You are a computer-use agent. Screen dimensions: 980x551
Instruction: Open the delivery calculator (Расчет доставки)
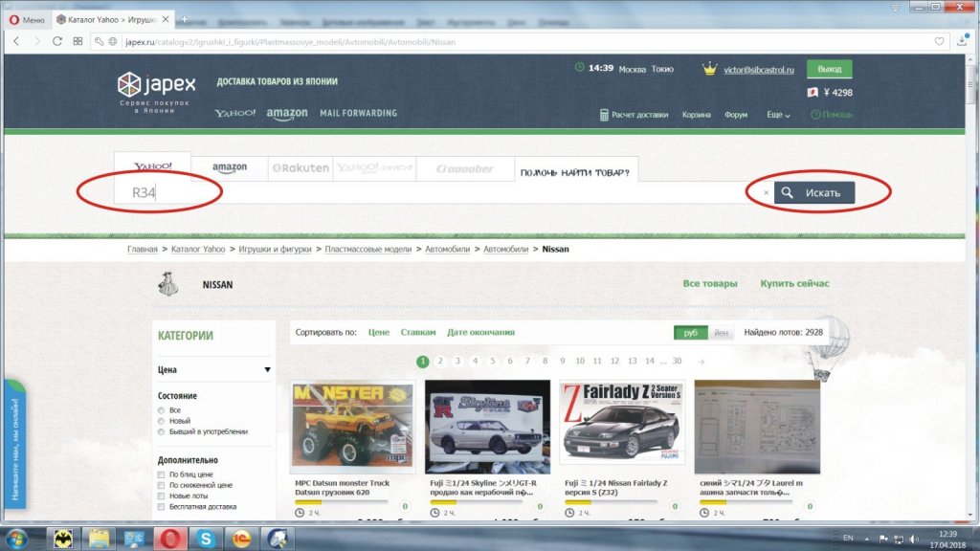[x=634, y=115]
